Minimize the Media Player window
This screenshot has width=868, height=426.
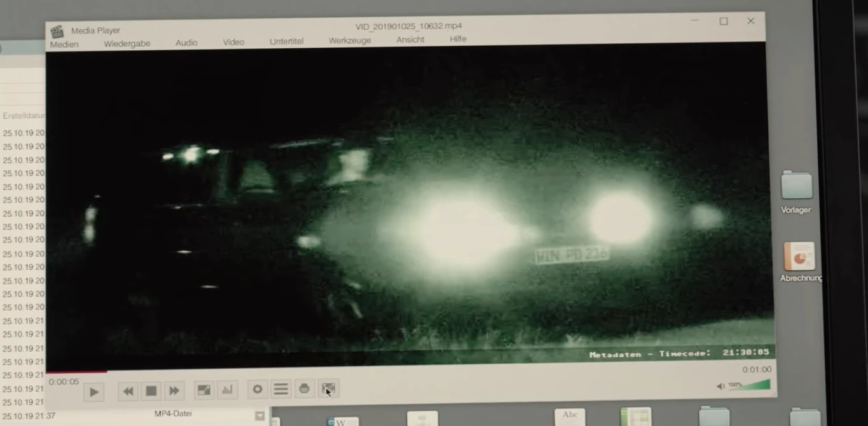[x=695, y=21]
